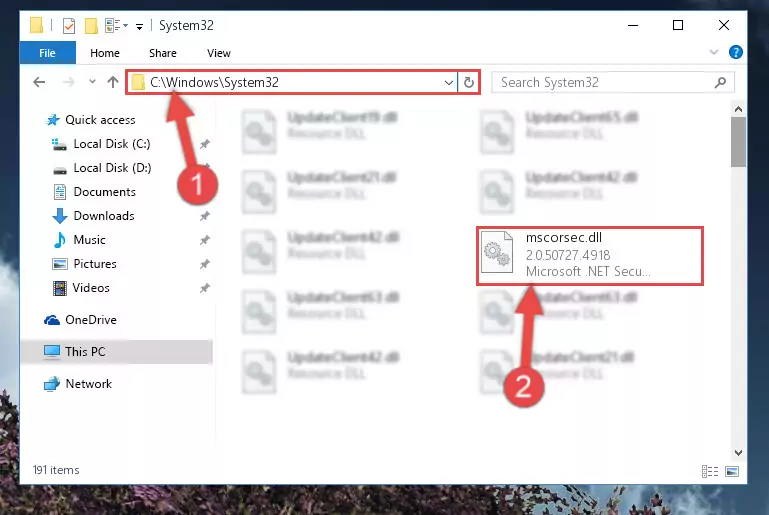This screenshot has width=769, height=515.
Task: Open the File menu tab
Action: [48, 53]
